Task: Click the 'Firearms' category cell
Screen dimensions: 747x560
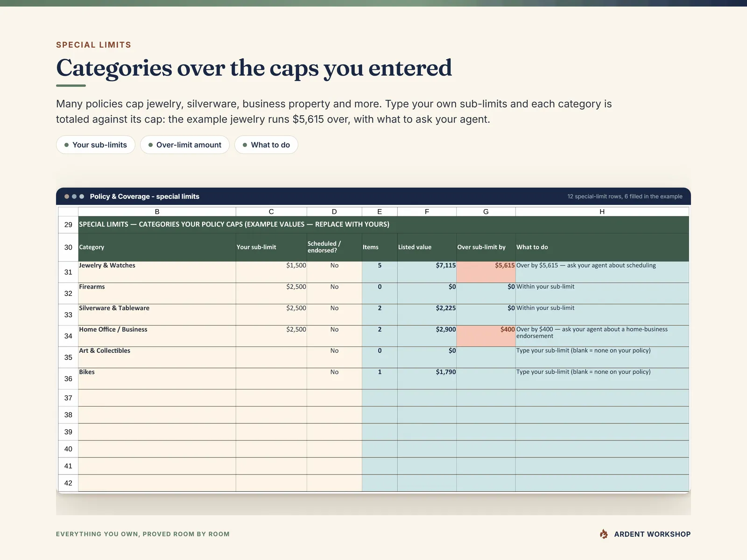Action: [x=157, y=294]
